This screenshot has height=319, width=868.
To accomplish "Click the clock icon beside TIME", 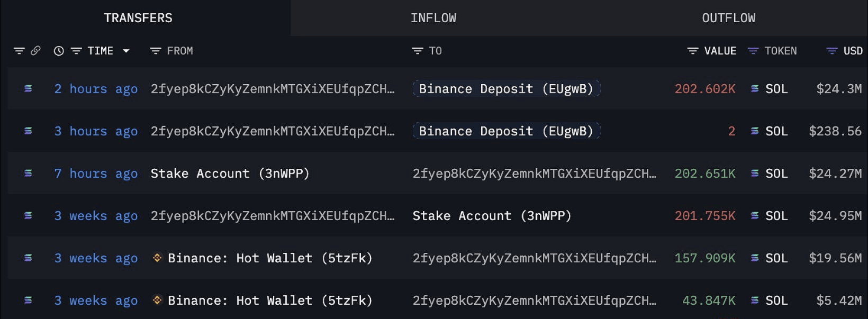I will pyautogui.click(x=59, y=51).
